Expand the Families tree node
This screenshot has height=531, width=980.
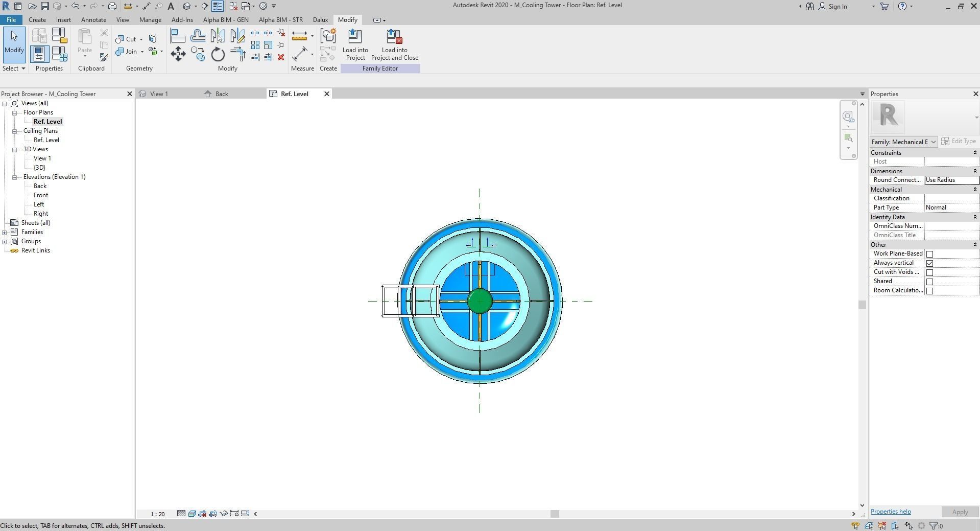point(5,233)
